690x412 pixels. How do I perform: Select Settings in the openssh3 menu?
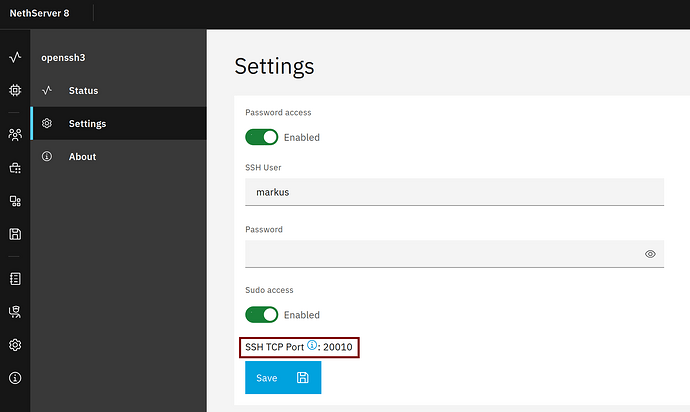coord(87,124)
